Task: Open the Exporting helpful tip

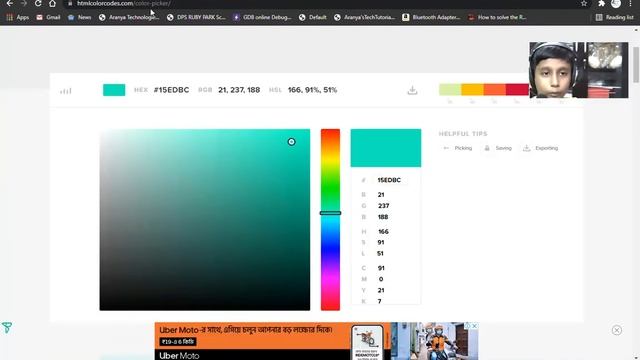Action: click(540, 148)
